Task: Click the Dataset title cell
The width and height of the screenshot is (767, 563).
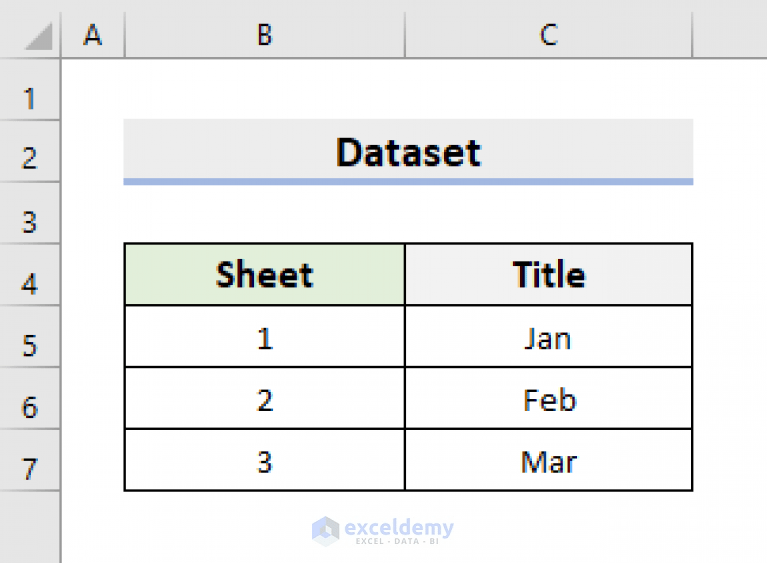Action: pos(408,152)
